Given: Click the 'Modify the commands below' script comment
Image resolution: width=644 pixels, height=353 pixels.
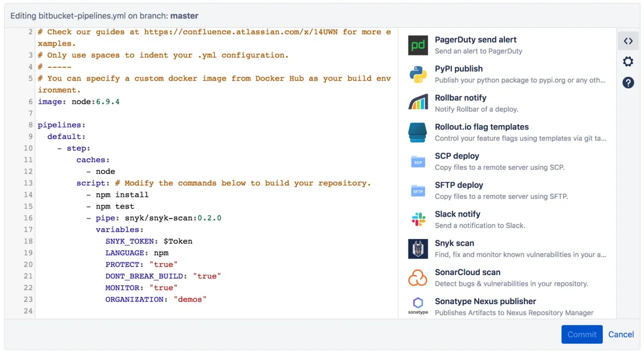Looking at the screenshot, I should (x=243, y=183).
